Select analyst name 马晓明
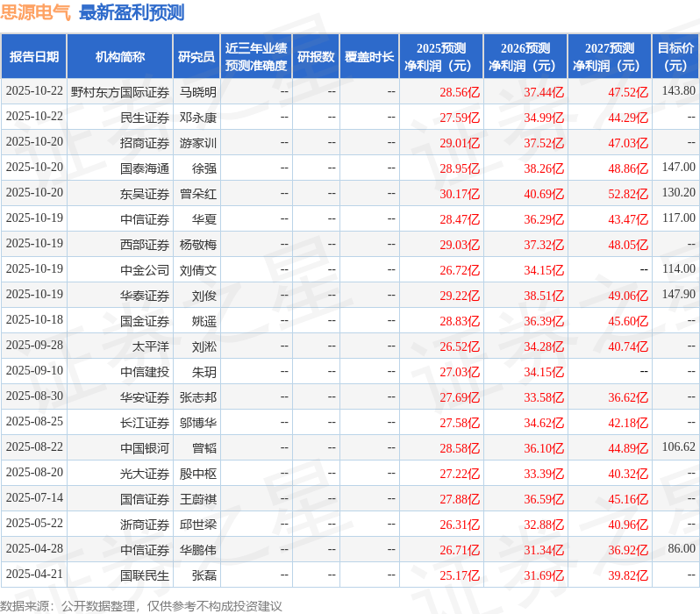 click(197, 92)
